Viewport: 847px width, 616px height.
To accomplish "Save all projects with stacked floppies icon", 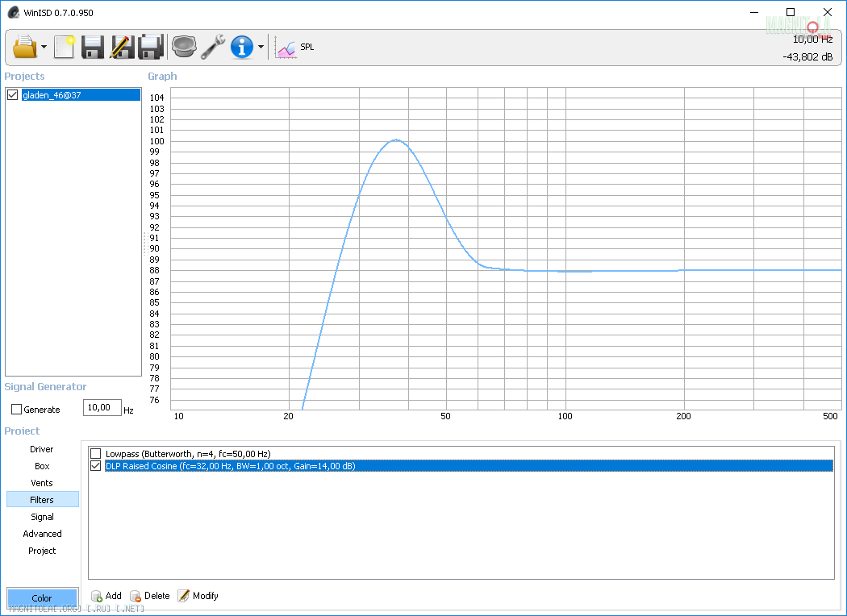I will click(151, 47).
